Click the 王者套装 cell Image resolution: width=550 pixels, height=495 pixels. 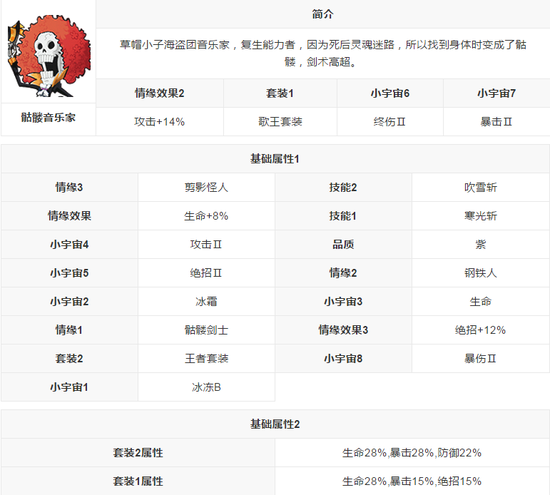(x=207, y=359)
